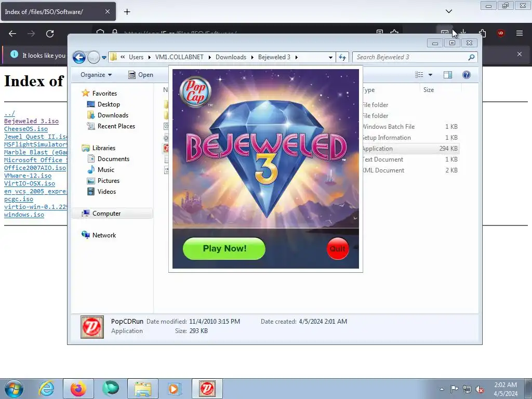
Task: Reload the page in Firefox
Action: coord(50,33)
